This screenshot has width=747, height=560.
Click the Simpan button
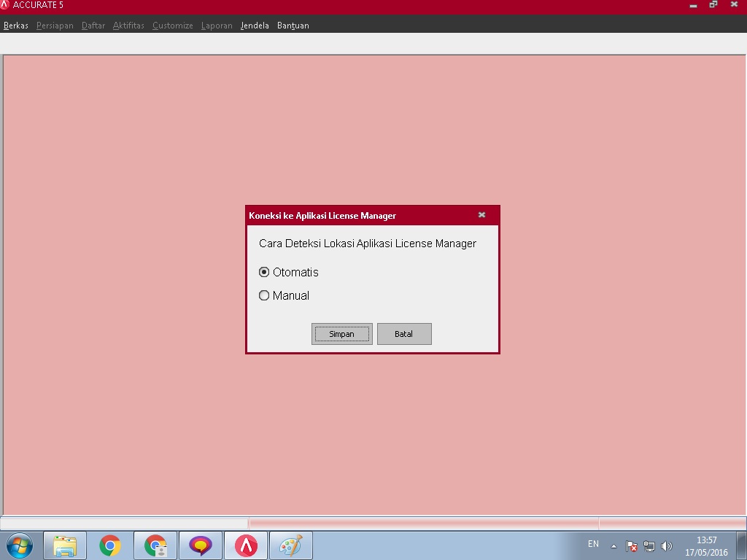(341, 334)
